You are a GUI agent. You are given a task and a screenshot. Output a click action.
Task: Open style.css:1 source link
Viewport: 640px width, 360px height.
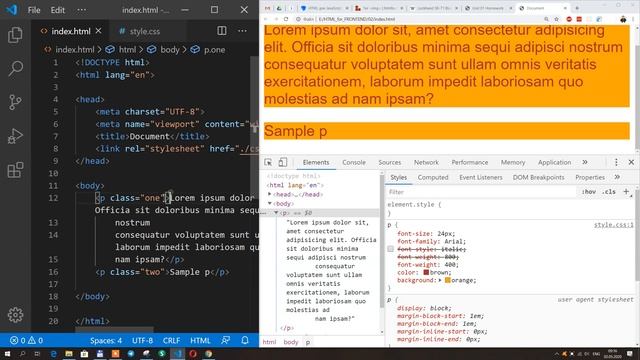pos(613,225)
